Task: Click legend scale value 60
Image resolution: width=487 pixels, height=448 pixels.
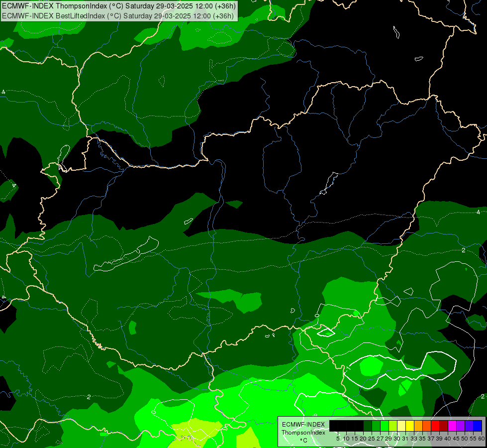Action: pos(482,439)
